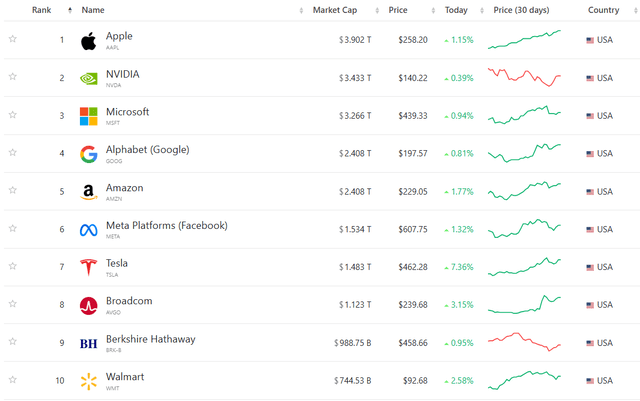Click the Amazon logo icon
640x401 pixels.
coord(88,192)
